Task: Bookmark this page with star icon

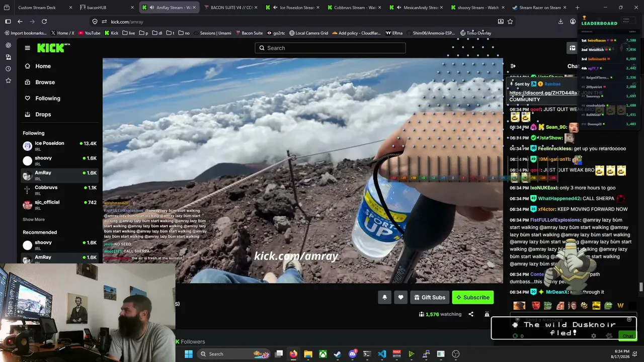Action: click(x=510, y=22)
